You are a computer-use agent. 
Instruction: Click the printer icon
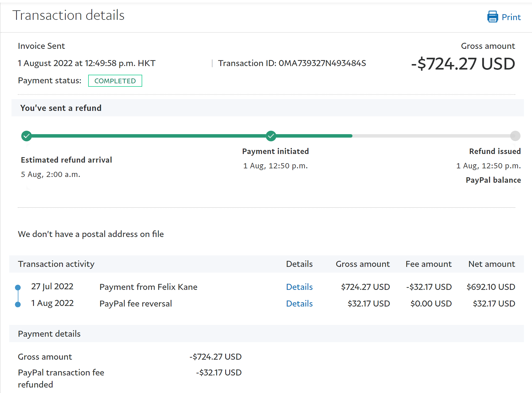tap(492, 17)
